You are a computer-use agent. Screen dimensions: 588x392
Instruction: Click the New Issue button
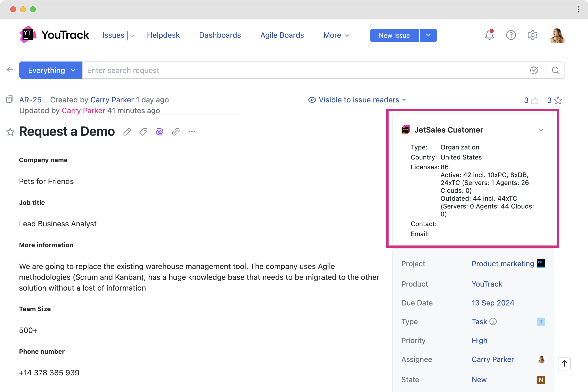point(394,35)
